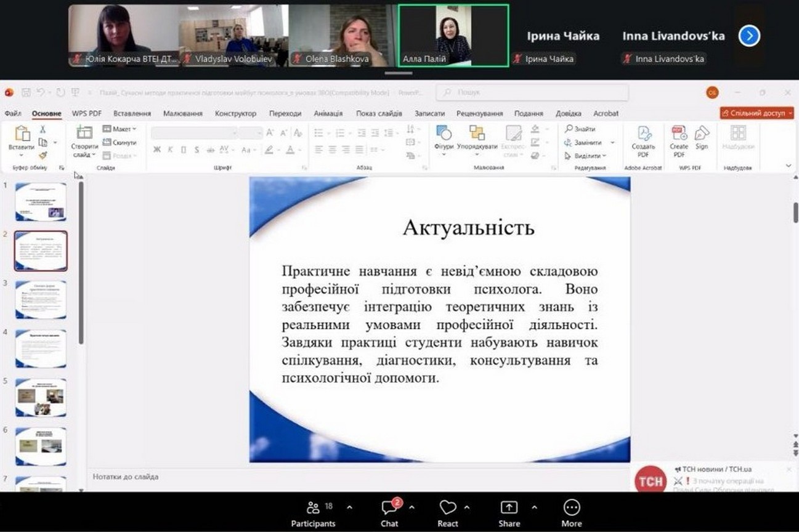799x532 pixels.
Task: Click the WPS Sign pen icon
Action: click(x=702, y=134)
